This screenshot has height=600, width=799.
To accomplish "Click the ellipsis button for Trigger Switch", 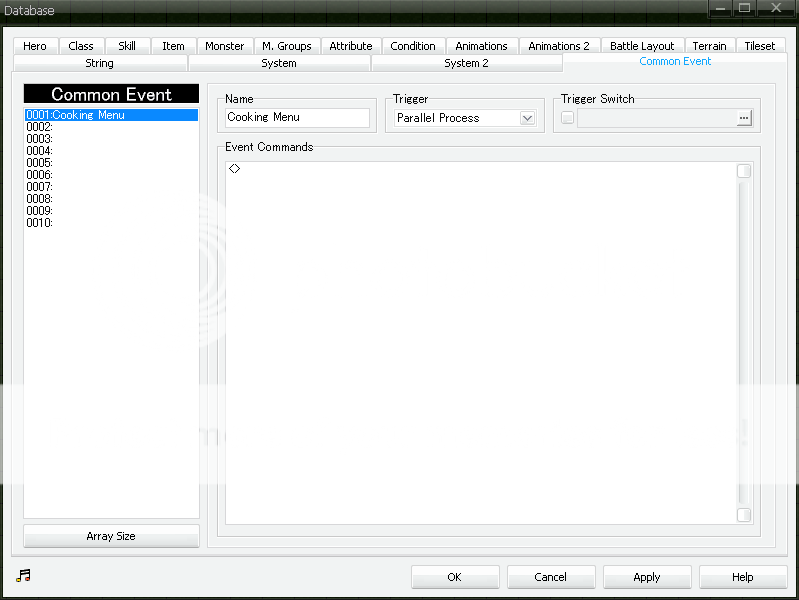I will tap(743, 118).
